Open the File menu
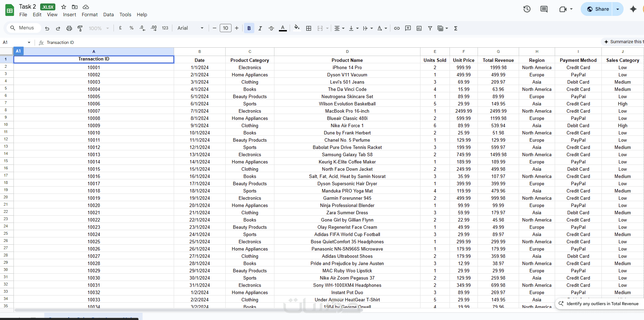This screenshot has height=320, width=644. pyautogui.click(x=23, y=15)
